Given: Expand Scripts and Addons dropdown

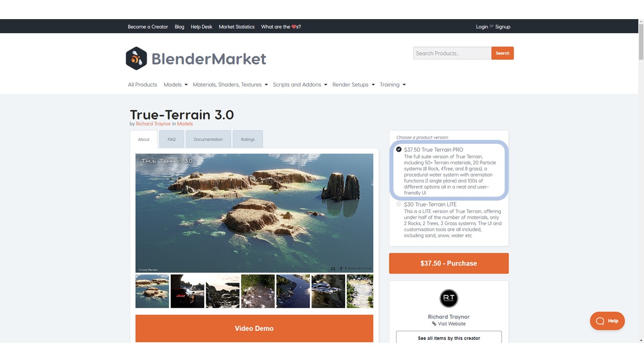Looking at the screenshot, I should (x=300, y=84).
